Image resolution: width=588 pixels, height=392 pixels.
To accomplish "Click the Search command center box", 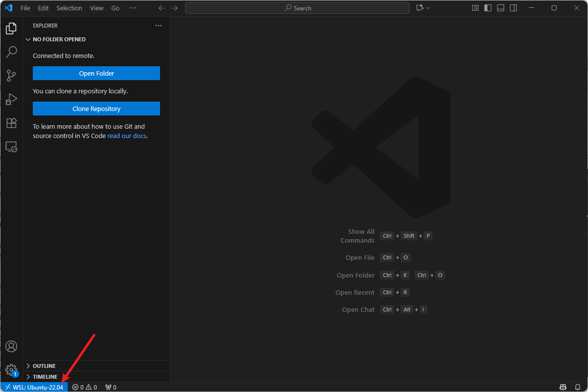I will (297, 8).
